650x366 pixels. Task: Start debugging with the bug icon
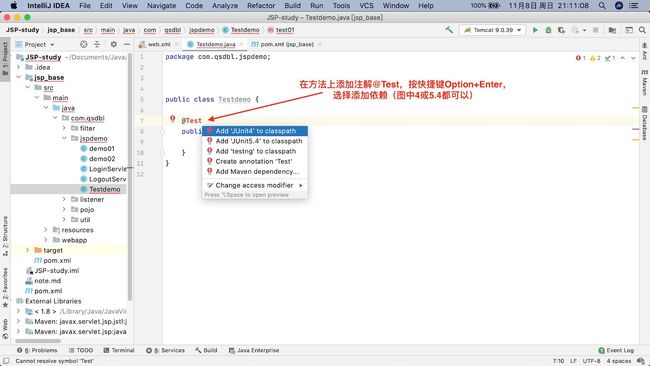548,30
